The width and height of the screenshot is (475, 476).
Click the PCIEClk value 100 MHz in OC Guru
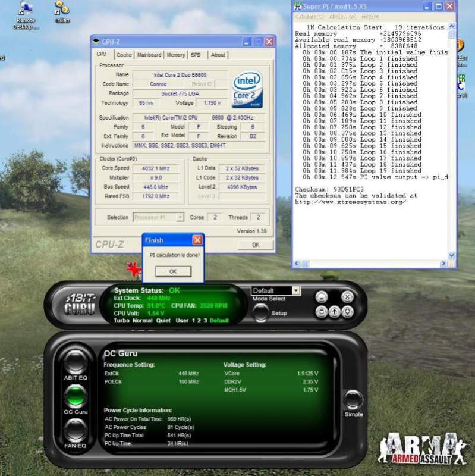pyautogui.click(x=188, y=381)
